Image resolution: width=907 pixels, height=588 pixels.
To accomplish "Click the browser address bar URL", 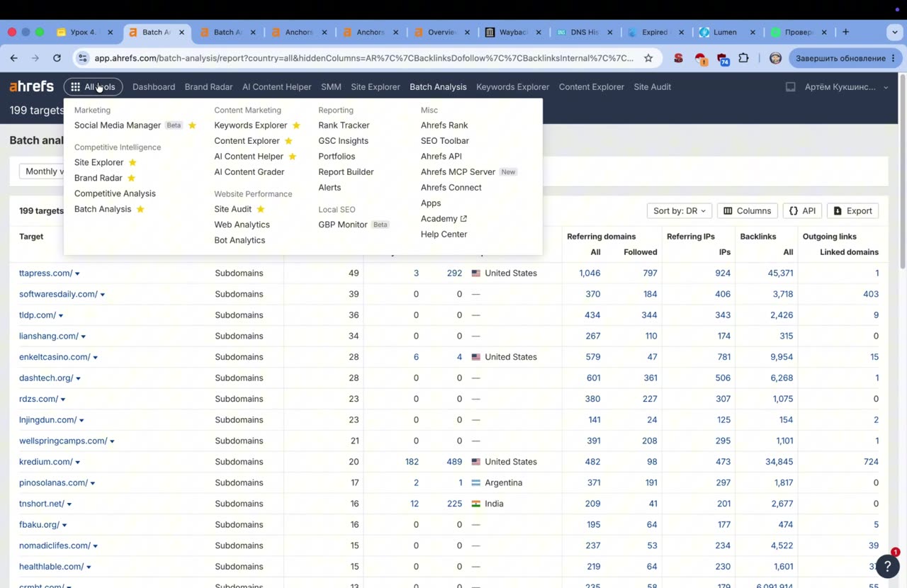I will click(364, 58).
